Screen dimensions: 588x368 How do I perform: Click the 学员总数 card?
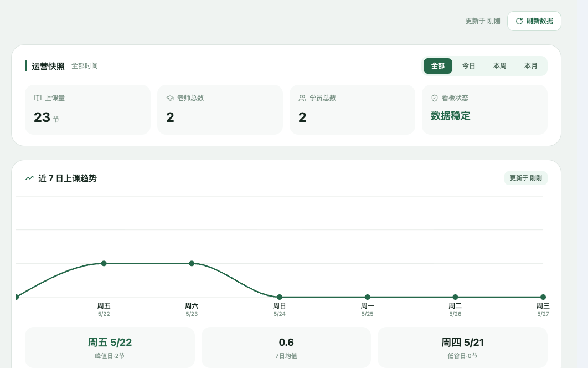pos(353,110)
